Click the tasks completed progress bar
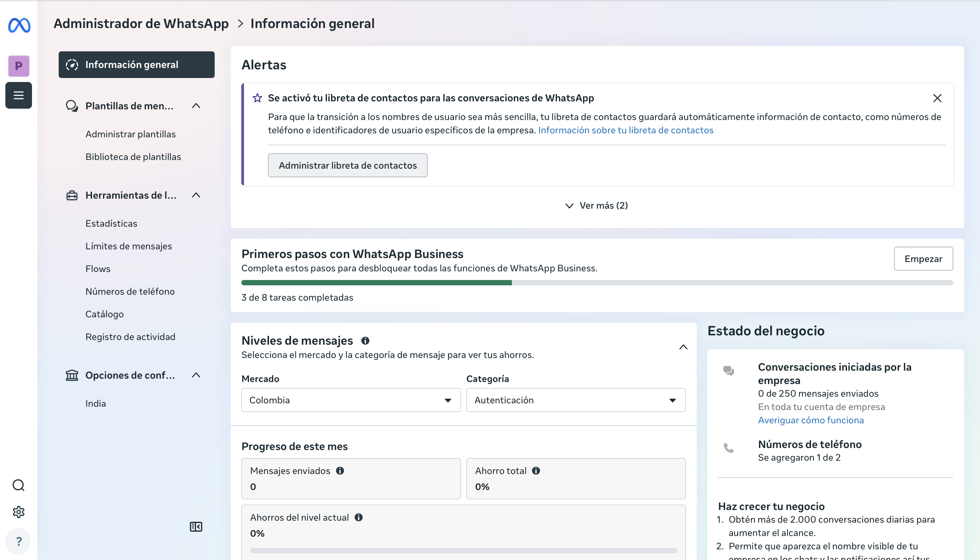The image size is (980, 560). 597,283
